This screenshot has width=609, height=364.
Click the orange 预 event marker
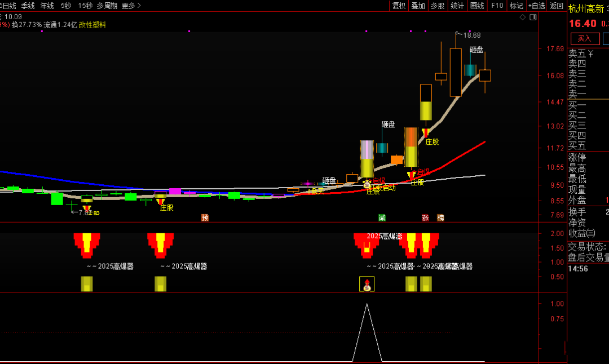pyautogui.click(x=205, y=217)
